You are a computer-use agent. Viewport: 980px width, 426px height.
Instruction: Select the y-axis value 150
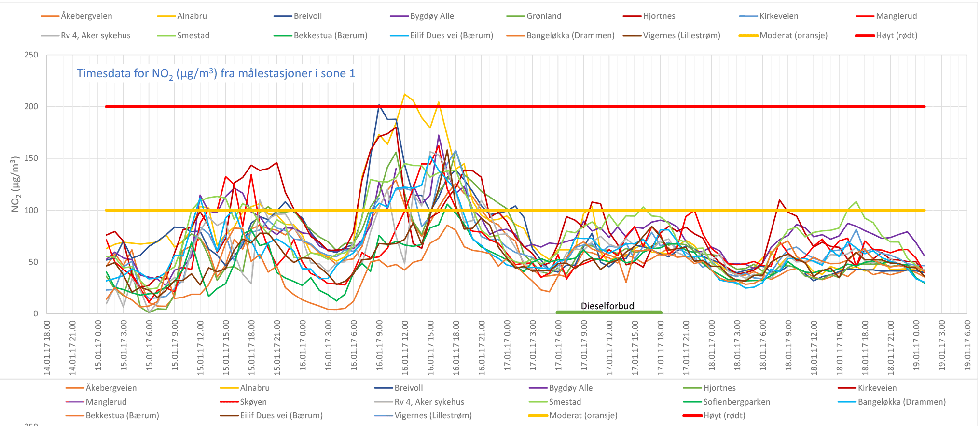point(31,158)
